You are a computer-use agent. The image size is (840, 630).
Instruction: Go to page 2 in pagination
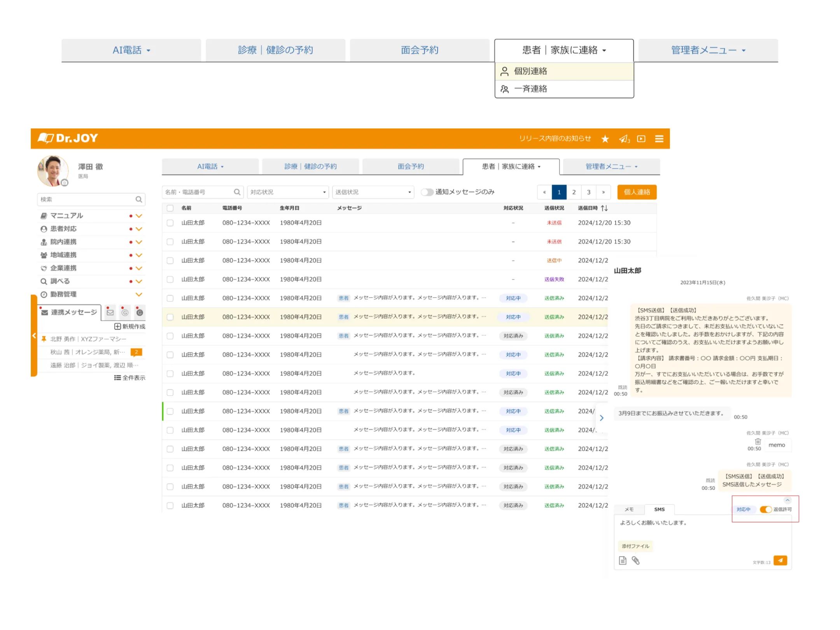(574, 192)
